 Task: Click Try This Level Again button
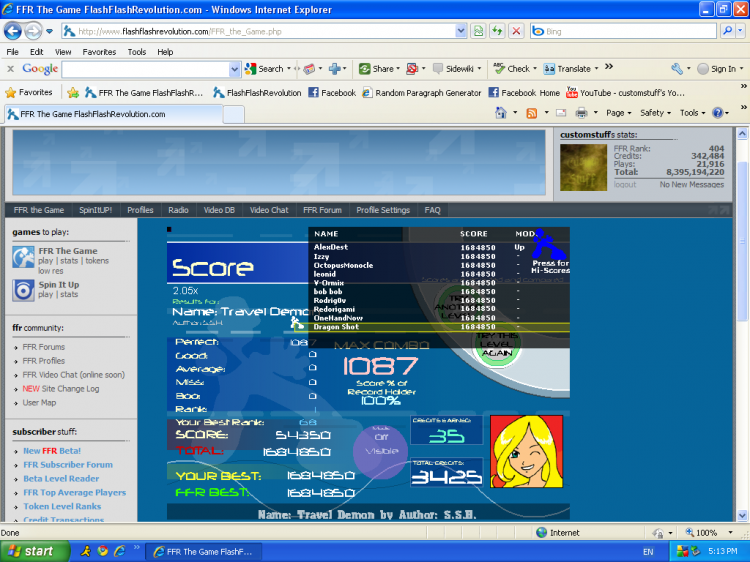[x=496, y=345]
